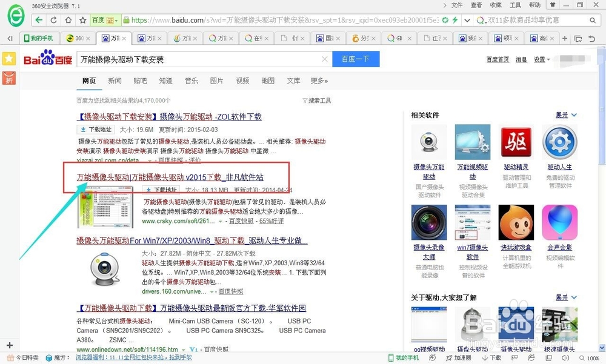Open the red discount sidebar icon
Image resolution: width=606 pixels, height=364 pixels.
pos(9,78)
